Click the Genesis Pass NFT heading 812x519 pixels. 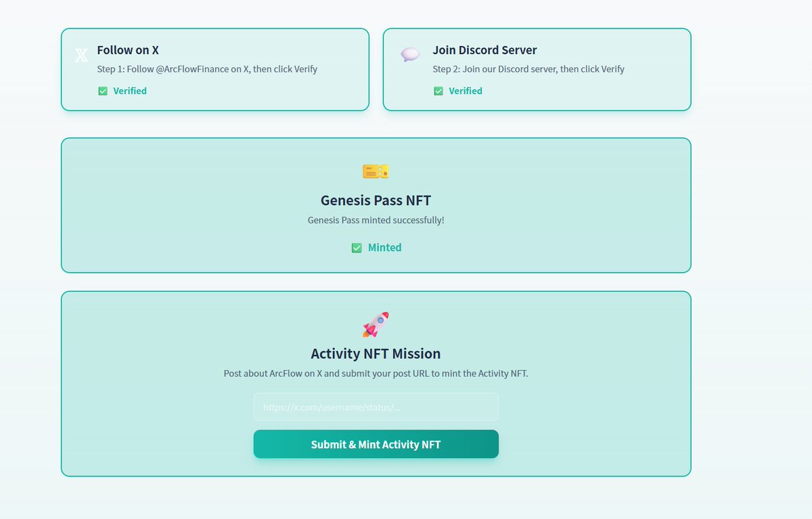click(376, 200)
